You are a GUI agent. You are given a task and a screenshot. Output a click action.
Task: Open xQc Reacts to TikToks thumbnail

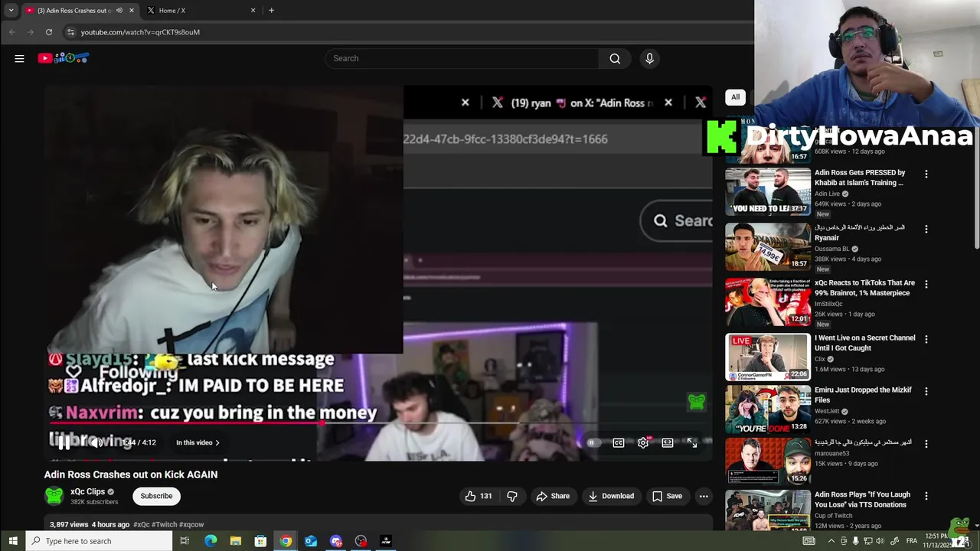click(768, 302)
